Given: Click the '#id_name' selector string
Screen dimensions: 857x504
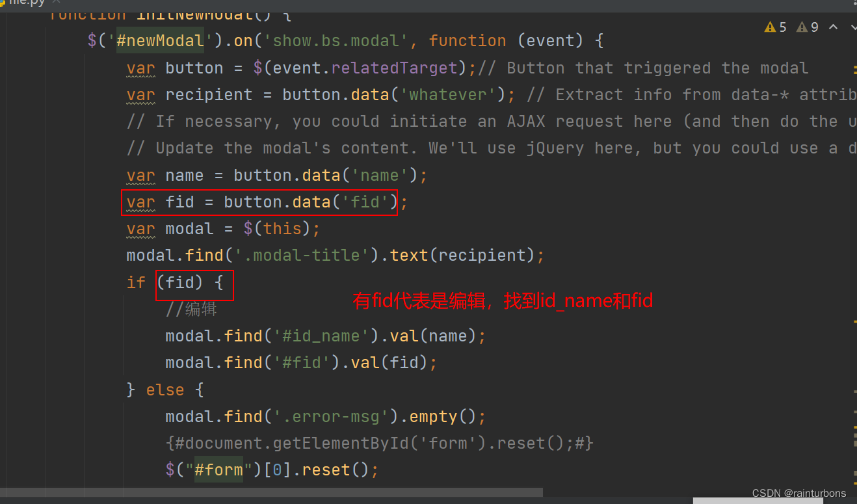Looking at the screenshot, I should click(321, 336).
